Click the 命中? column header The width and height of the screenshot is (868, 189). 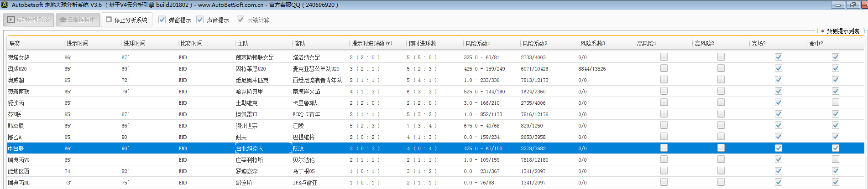tap(816, 43)
